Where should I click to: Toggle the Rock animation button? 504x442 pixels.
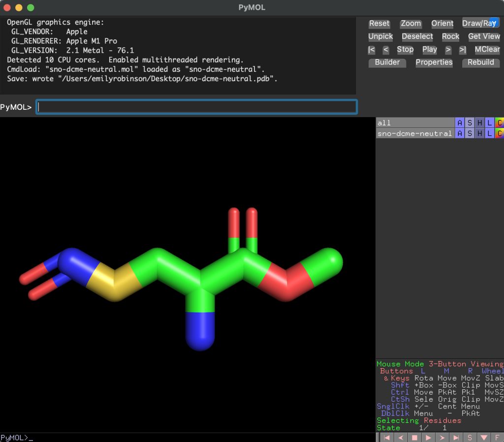pos(450,36)
